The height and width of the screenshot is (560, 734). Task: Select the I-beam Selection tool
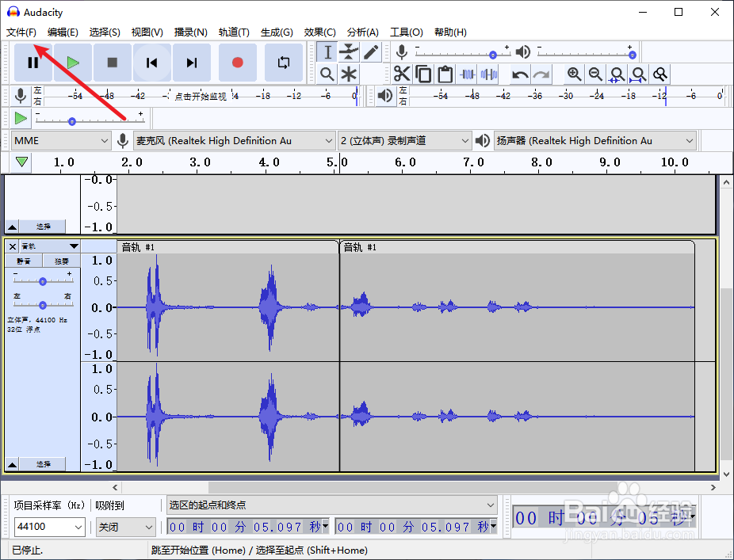[327, 52]
